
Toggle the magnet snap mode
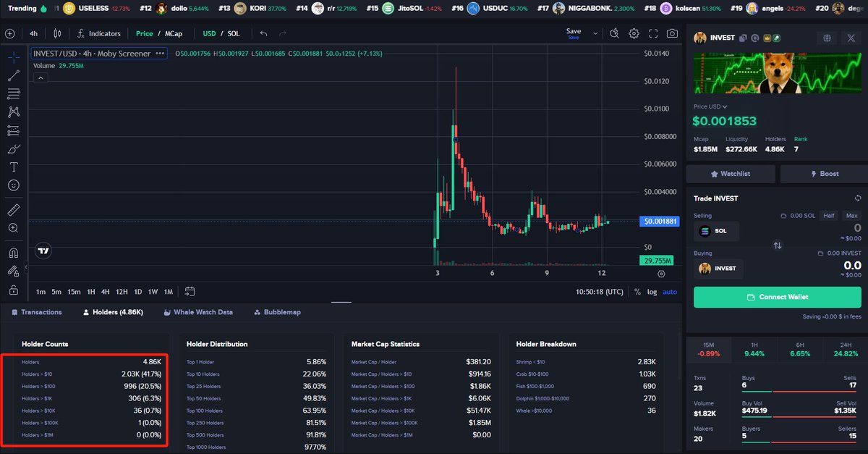pyautogui.click(x=14, y=253)
